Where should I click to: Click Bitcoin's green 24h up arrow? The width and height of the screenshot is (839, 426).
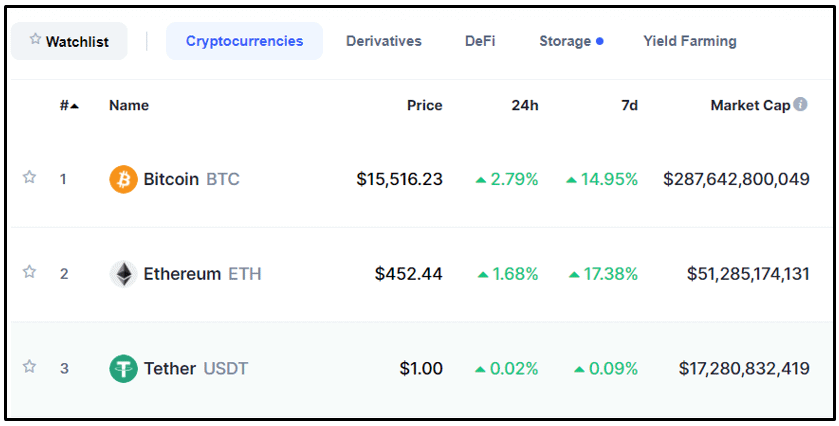(x=480, y=180)
